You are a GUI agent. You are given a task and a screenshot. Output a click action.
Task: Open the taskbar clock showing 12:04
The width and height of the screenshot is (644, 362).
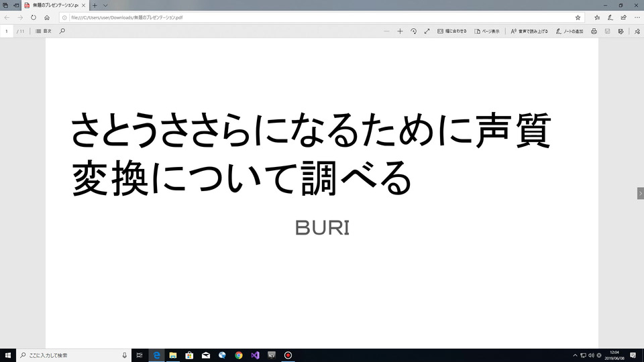[614, 355]
